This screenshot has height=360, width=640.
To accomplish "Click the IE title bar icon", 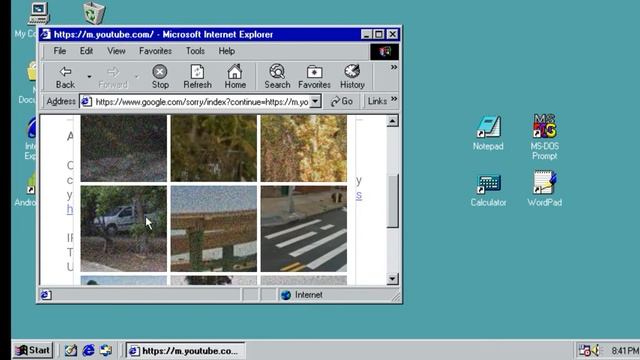I will pyautogui.click(x=46, y=34).
